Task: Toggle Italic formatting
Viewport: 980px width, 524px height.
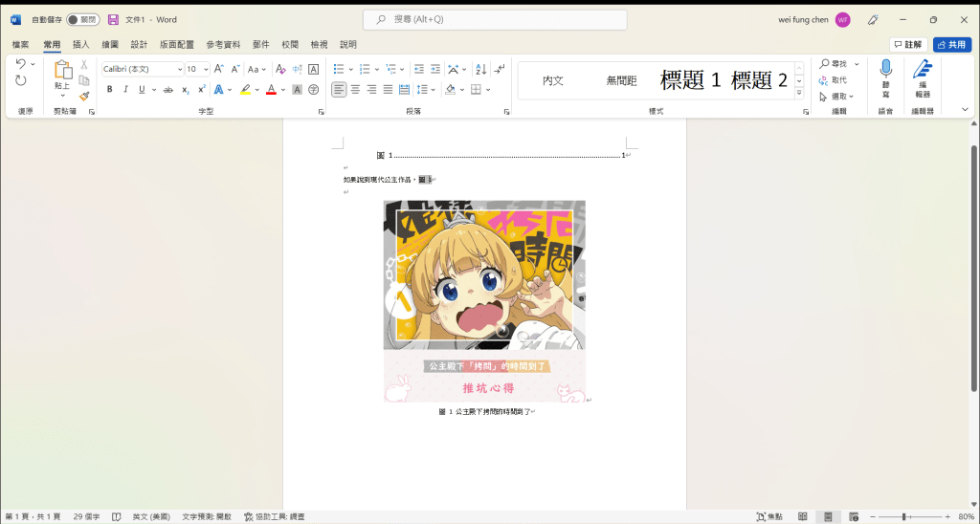Action: coord(125,90)
